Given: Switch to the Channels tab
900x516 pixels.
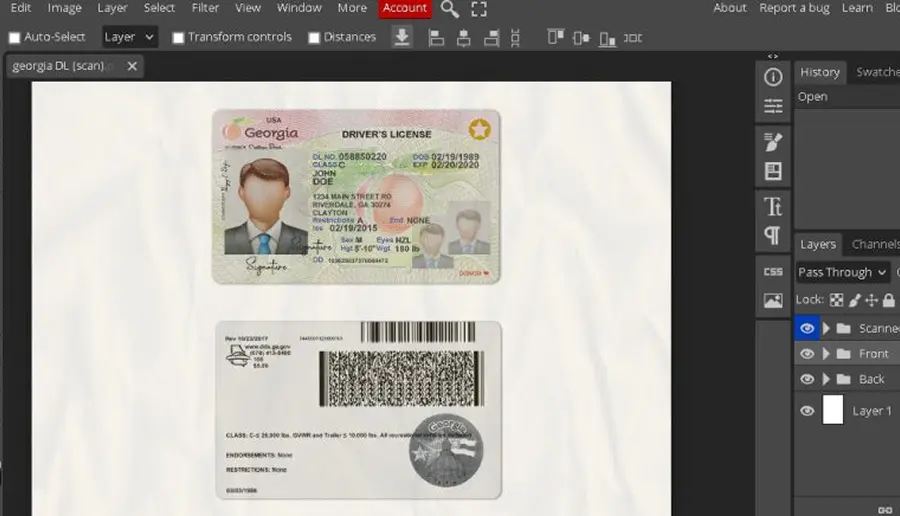Looking at the screenshot, I should coord(875,245).
